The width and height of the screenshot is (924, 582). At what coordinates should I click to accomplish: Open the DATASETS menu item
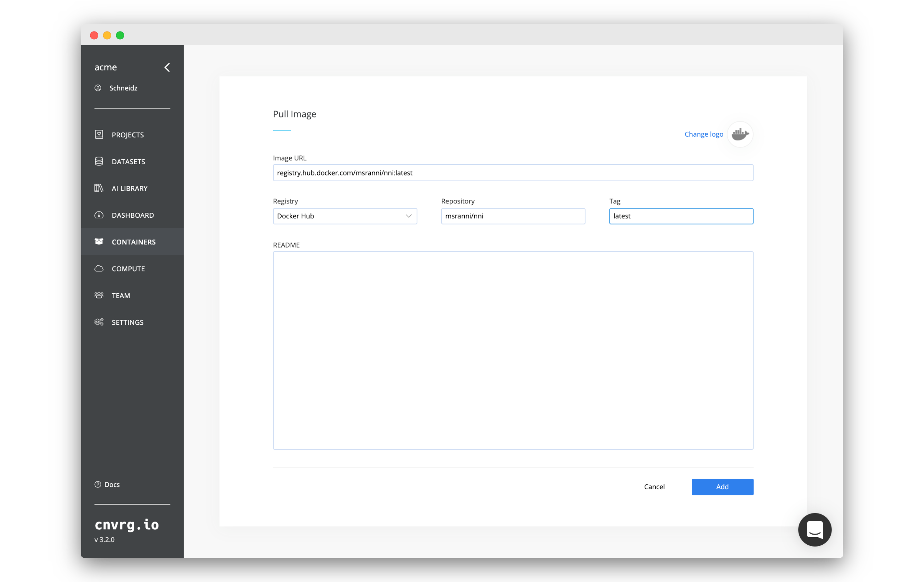[128, 162]
